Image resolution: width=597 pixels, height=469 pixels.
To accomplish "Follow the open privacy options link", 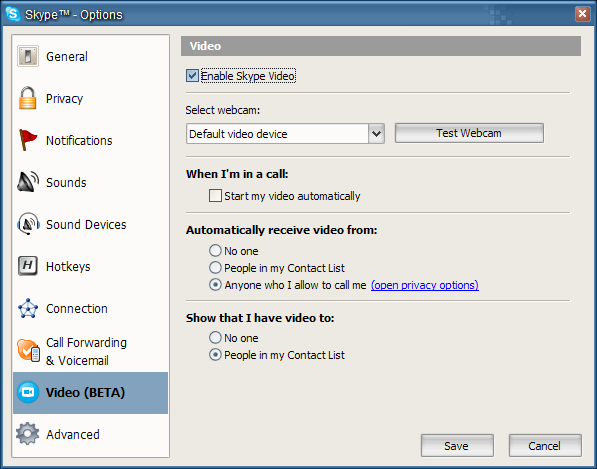I will coord(425,285).
